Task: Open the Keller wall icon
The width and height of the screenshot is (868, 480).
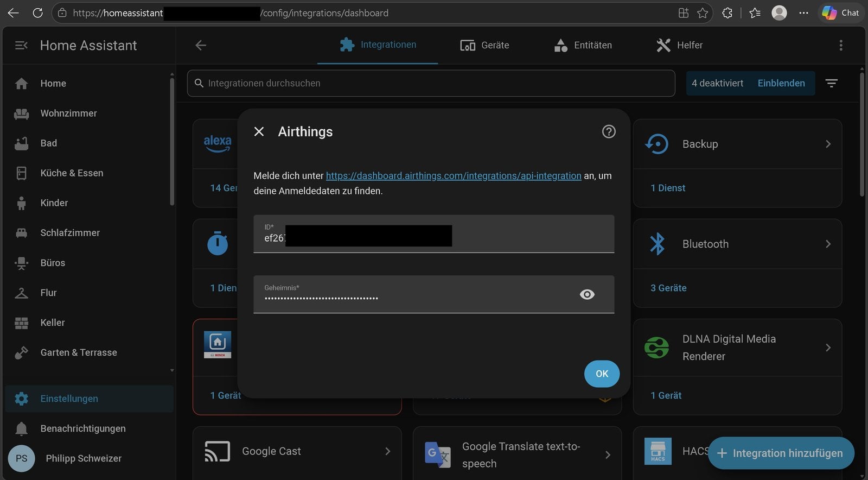Action: click(21, 323)
